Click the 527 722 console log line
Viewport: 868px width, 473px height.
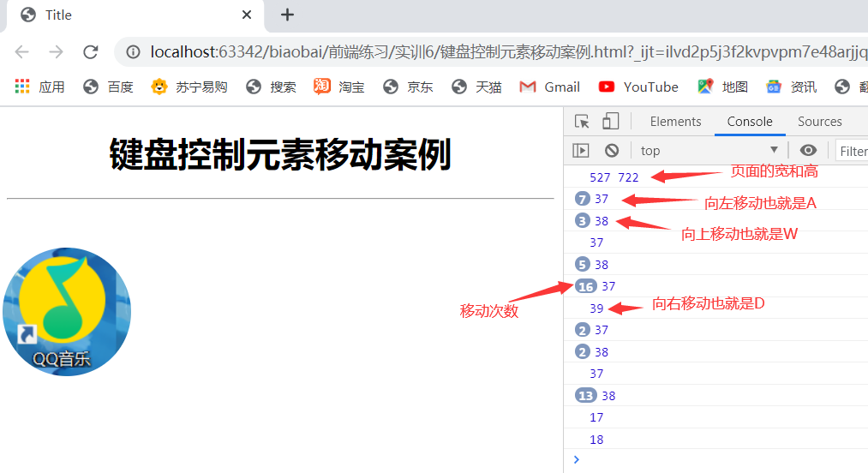614,177
